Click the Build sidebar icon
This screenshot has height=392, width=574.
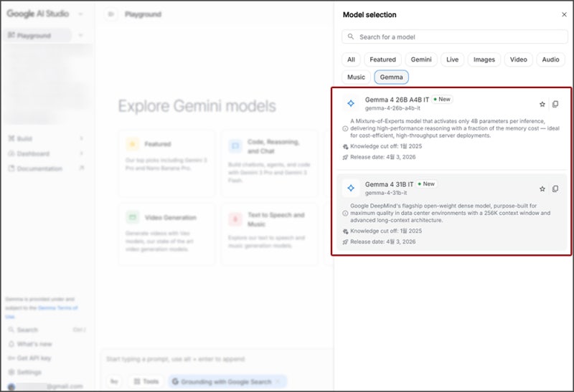(11, 138)
